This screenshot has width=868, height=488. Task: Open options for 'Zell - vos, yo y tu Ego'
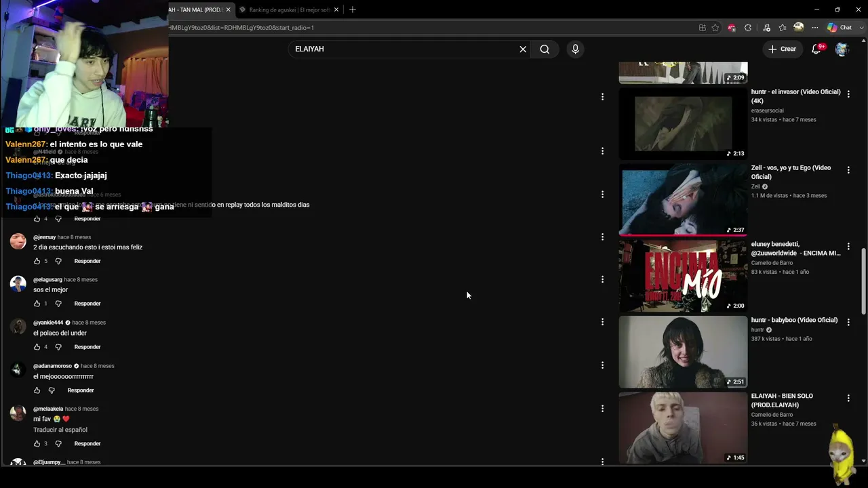(848, 170)
